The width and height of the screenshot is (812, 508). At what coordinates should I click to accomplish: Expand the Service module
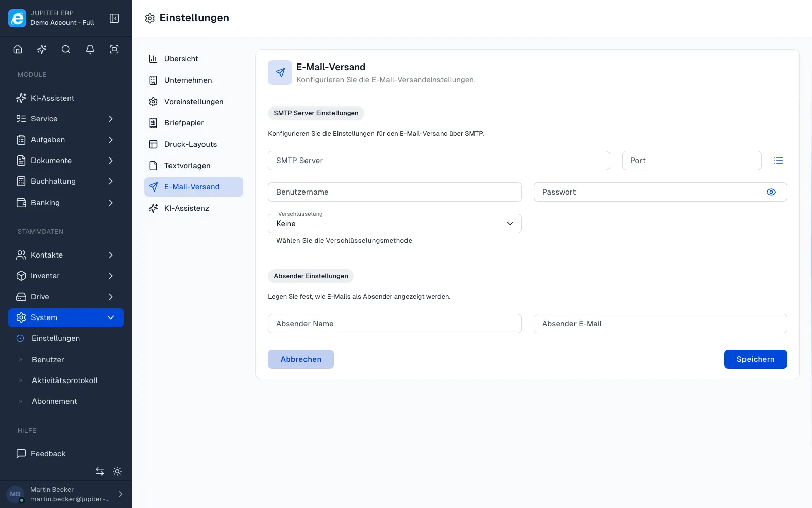click(x=66, y=119)
